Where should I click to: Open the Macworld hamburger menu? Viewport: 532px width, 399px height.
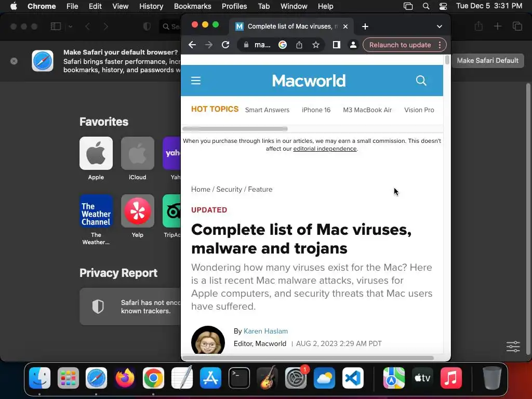[196, 81]
